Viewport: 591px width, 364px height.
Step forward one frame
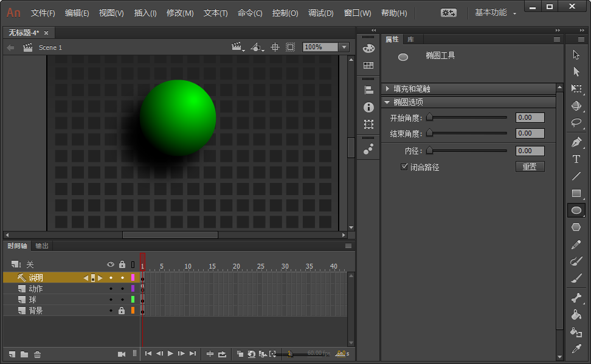pyautogui.click(x=181, y=354)
